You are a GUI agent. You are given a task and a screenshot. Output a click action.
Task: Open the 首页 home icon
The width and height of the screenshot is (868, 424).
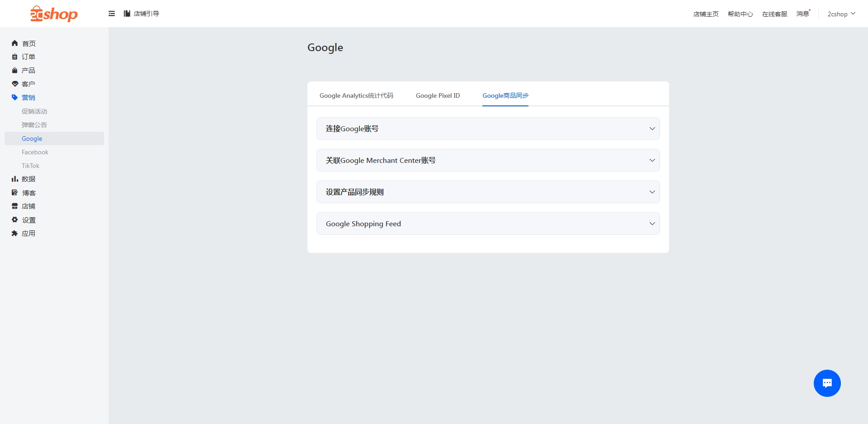14,43
